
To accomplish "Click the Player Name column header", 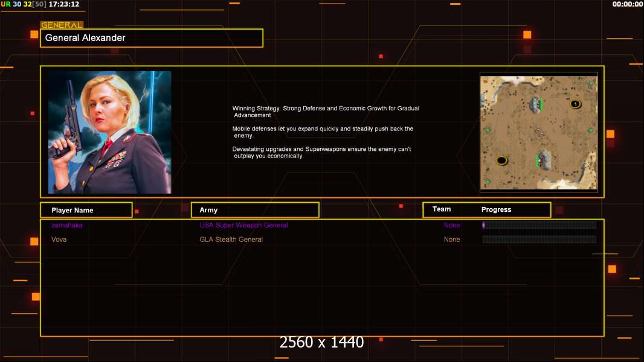I will [x=86, y=210].
